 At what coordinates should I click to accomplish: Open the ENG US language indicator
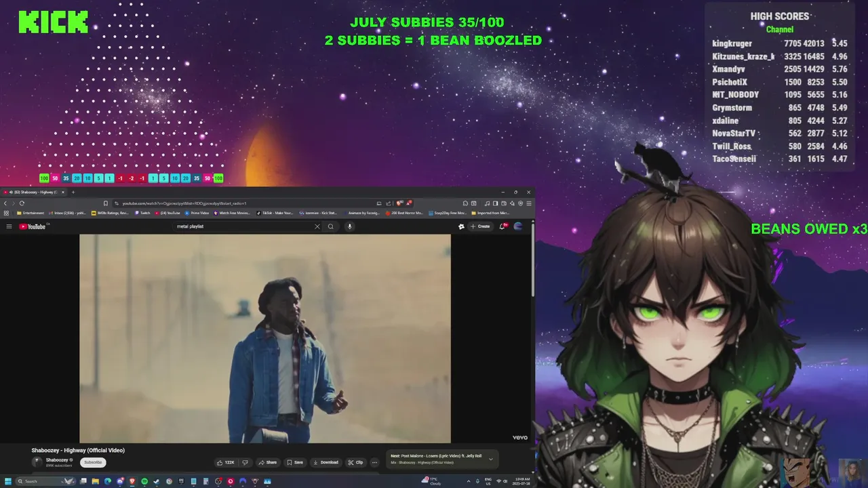point(488,481)
